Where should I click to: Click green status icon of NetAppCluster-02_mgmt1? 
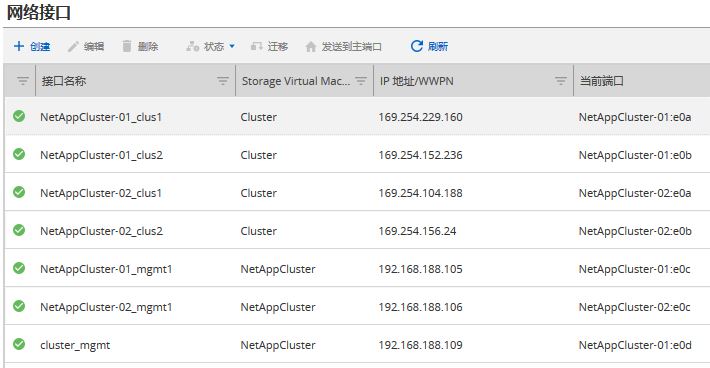pyautogui.click(x=19, y=306)
